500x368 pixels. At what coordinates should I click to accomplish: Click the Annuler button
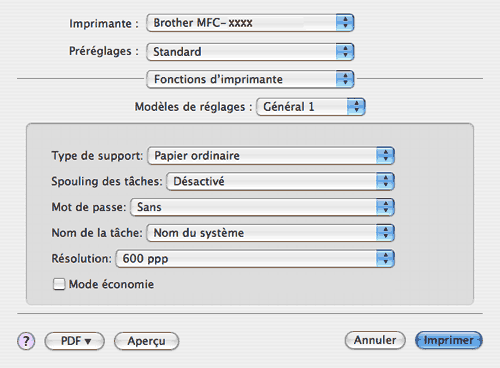point(375,340)
